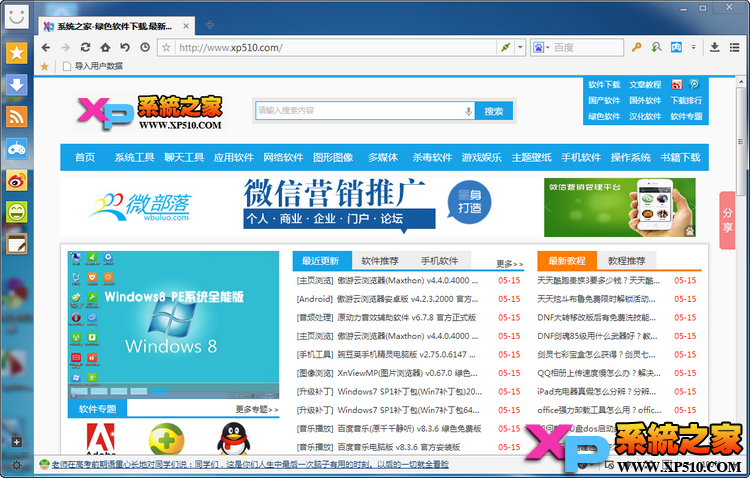Click the Baidu search input field
Viewport: 750px width, 478px height.
pyautogui.click(x=587, y=47)
